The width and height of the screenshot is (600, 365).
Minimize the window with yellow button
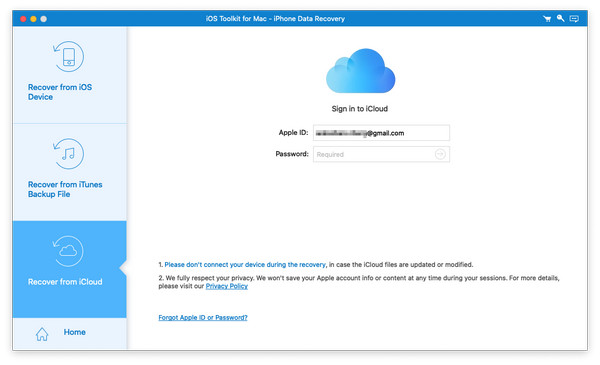[x=33, y=19]
